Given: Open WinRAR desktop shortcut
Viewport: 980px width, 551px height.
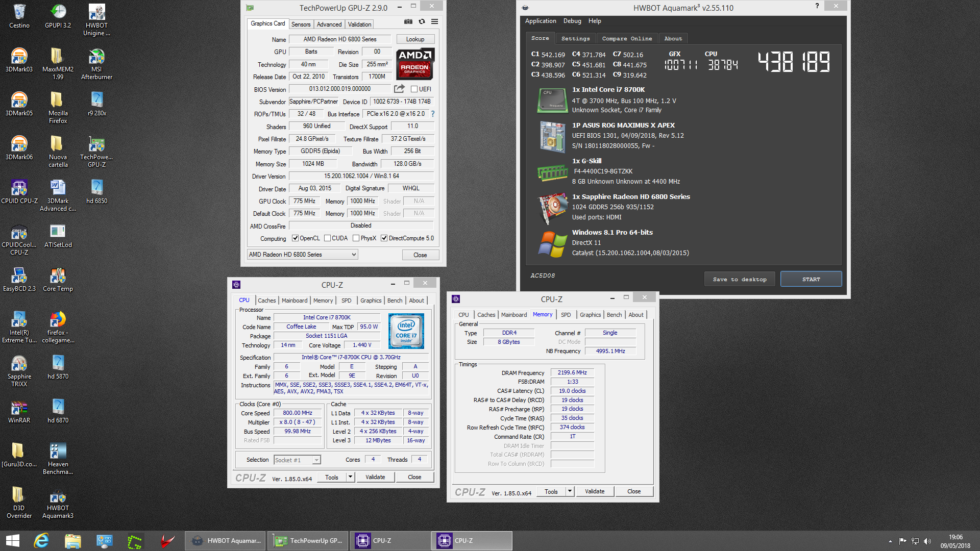Looking at the screenshot, I should coord(19,411).
